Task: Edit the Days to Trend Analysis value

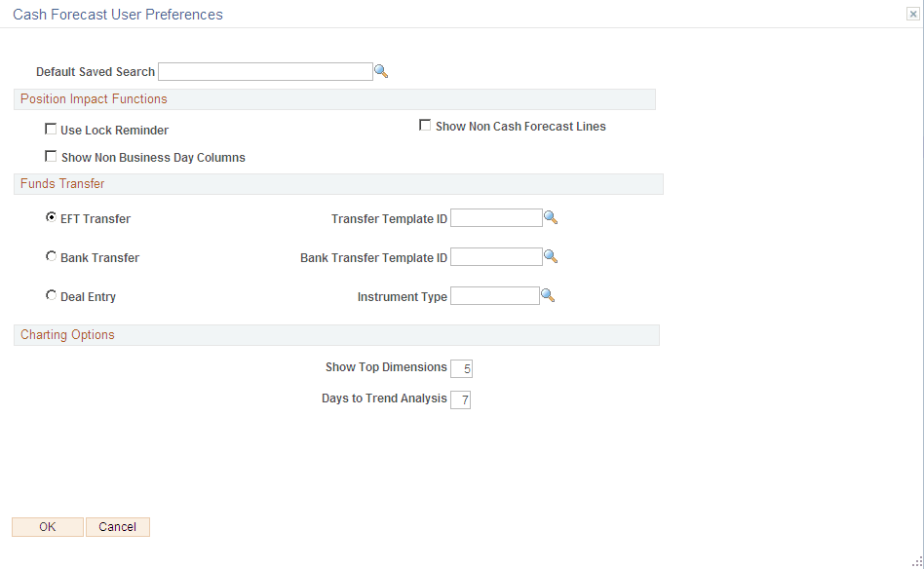Action: tap(460, 399)
